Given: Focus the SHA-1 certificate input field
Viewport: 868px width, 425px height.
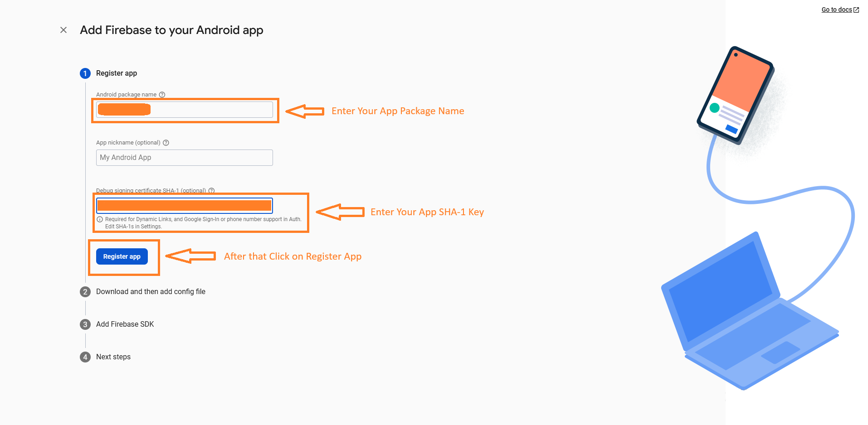Looking at the screenshot, I should 185,206.
